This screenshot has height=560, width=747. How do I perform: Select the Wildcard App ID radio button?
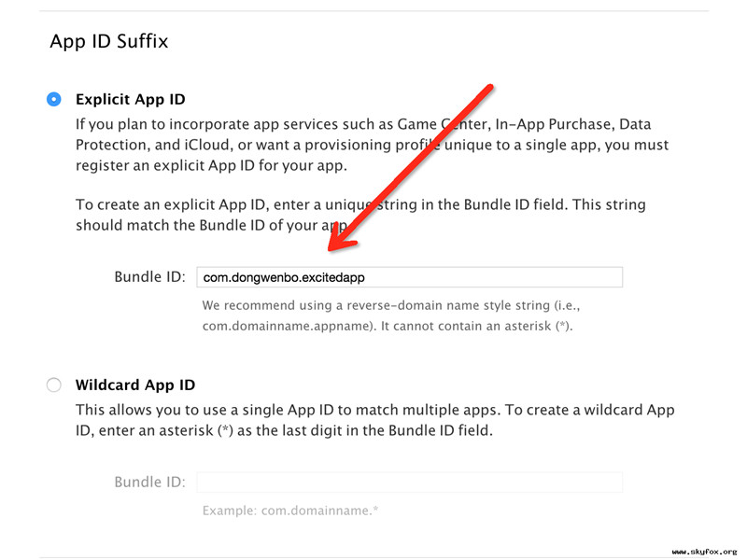pos(54,385)
